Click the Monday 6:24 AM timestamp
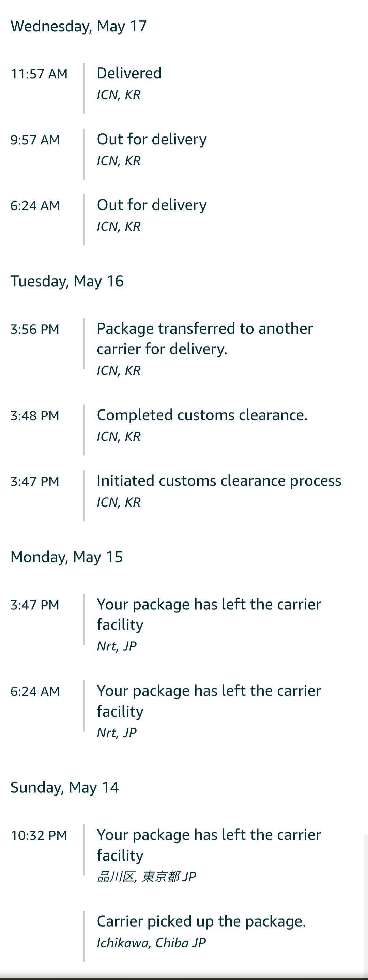Viewport: 368px width, 980px height. tap(35, 691)
